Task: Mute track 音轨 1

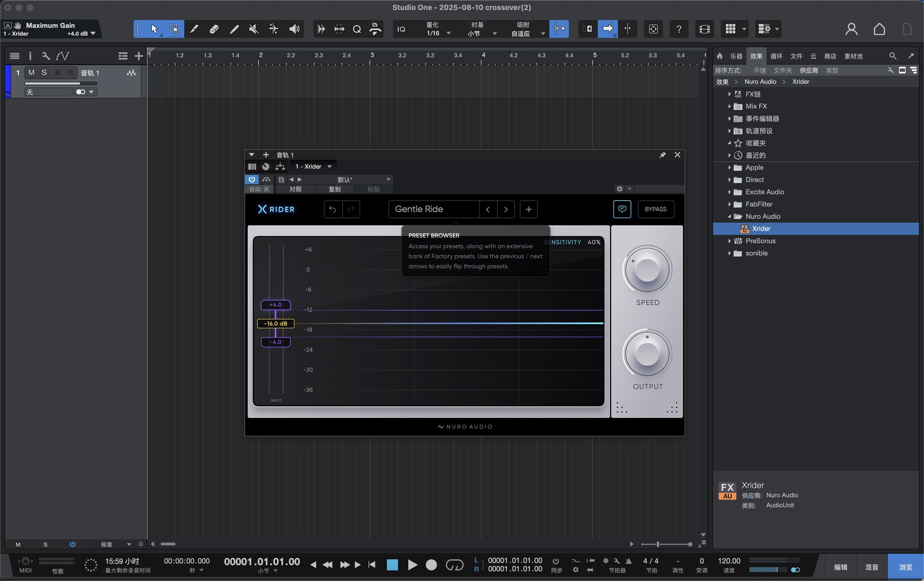Action: pyautogui.click(x=31, y=73)
